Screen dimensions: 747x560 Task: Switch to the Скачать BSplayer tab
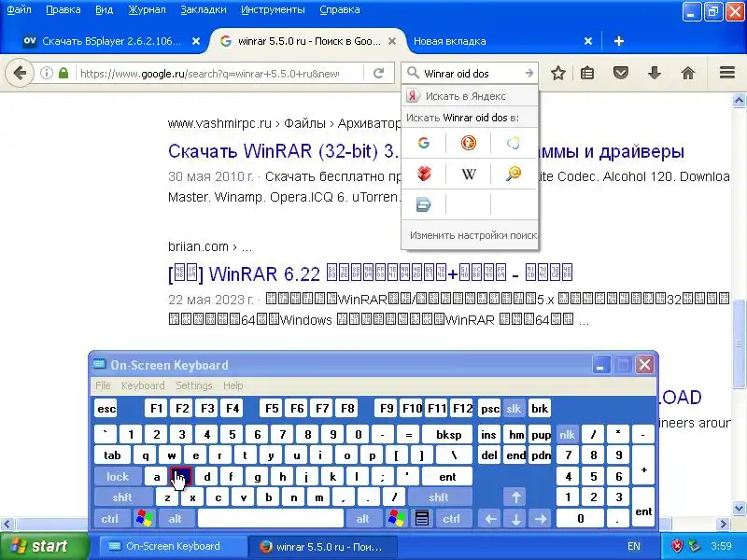click(111, 41)
